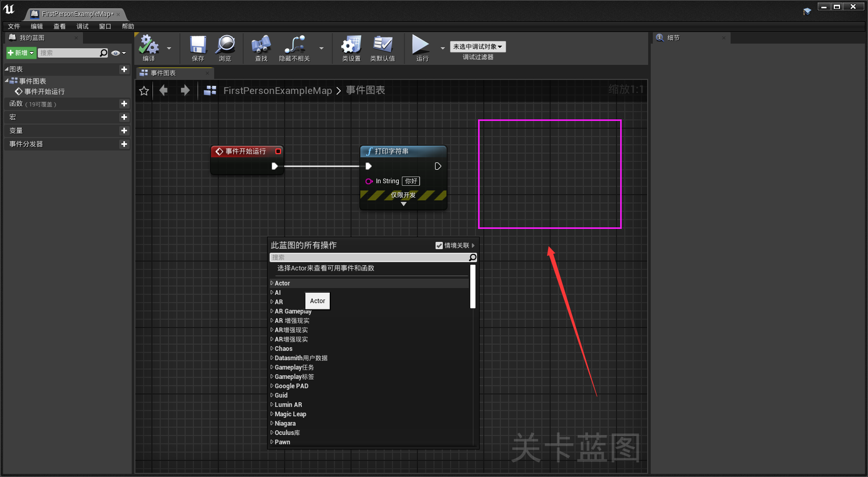
Task: Open the 帮助 menu
Action: point(128,26)
